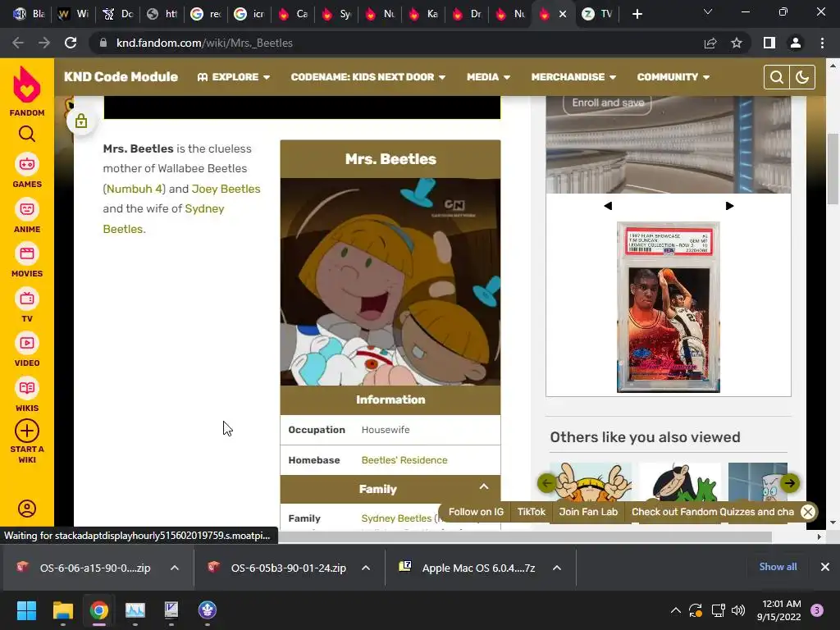Follow the Sydney Beetles link in intro text
The width and height of the screenshot is (840, 630).
point(163,218)
